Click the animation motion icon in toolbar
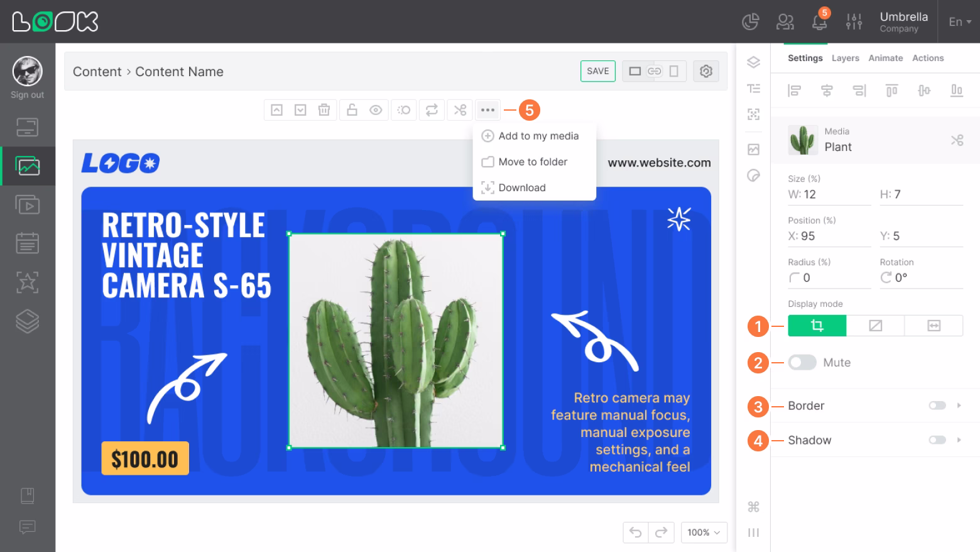This screenshot has width=980, height=552. point(404,110)
